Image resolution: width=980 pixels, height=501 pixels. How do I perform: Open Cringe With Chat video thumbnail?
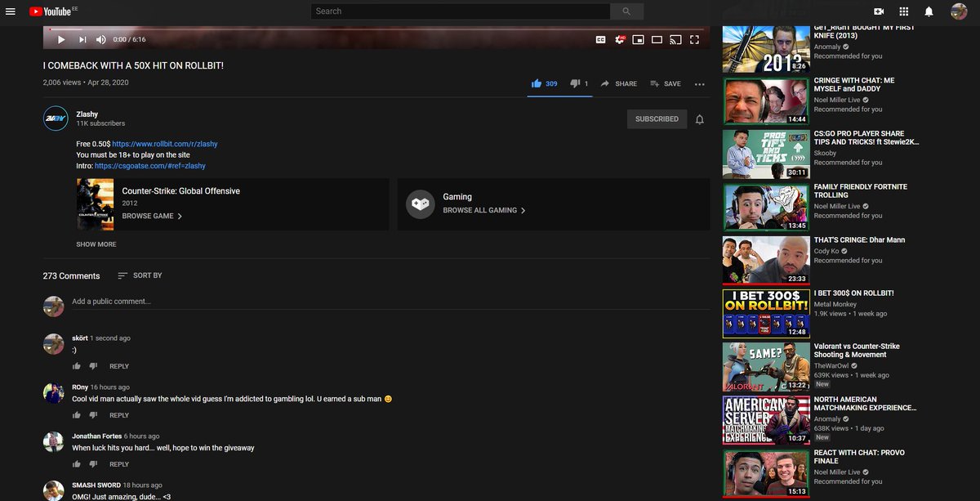[766, 101]
